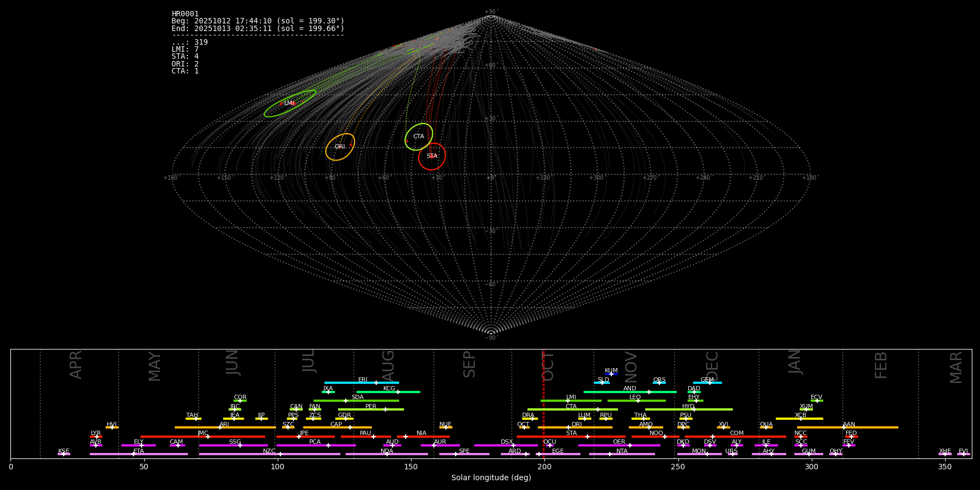
Task: Click the PER shower bar in timeline
Action: pyautogui.click(x=371, y=409)
